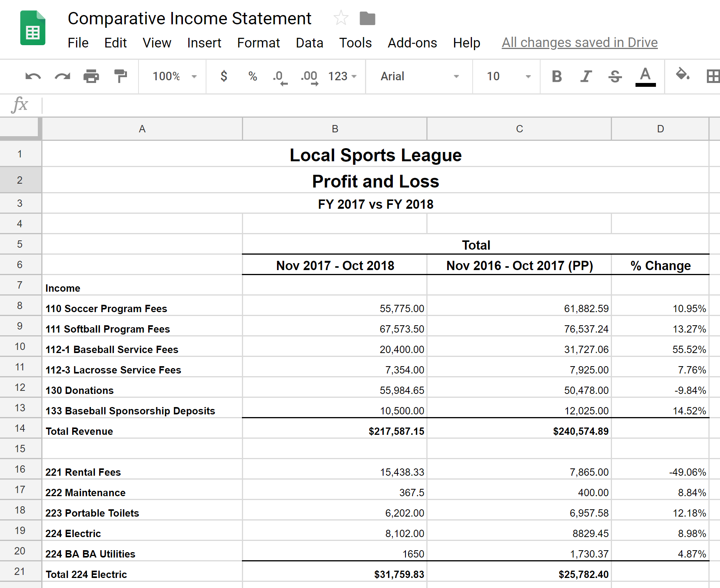Toggle italic formatting
Image resolution: width=720 pixels, height=588 pixels.
click(x=586, y=76)
